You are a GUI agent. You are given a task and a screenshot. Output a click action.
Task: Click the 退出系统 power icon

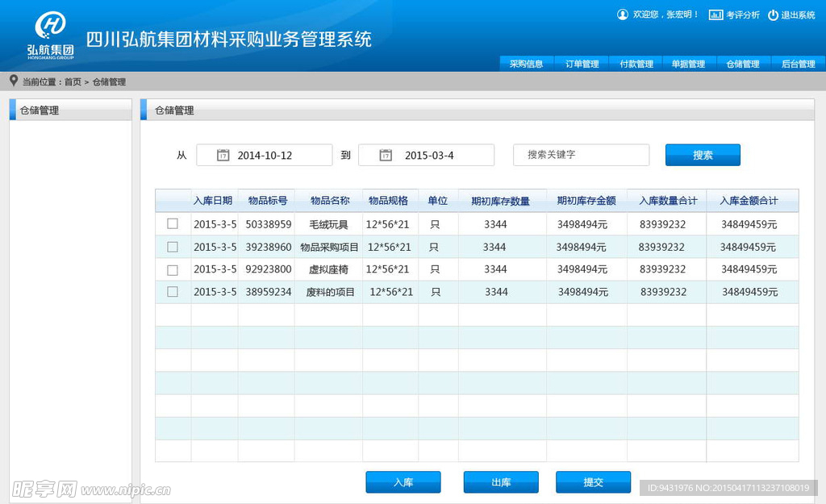click(773, 15)
